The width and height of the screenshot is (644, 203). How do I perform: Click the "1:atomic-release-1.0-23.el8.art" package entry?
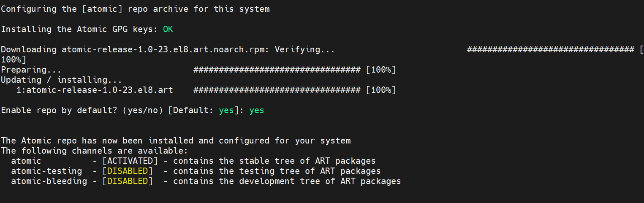(x=95, y=90)
